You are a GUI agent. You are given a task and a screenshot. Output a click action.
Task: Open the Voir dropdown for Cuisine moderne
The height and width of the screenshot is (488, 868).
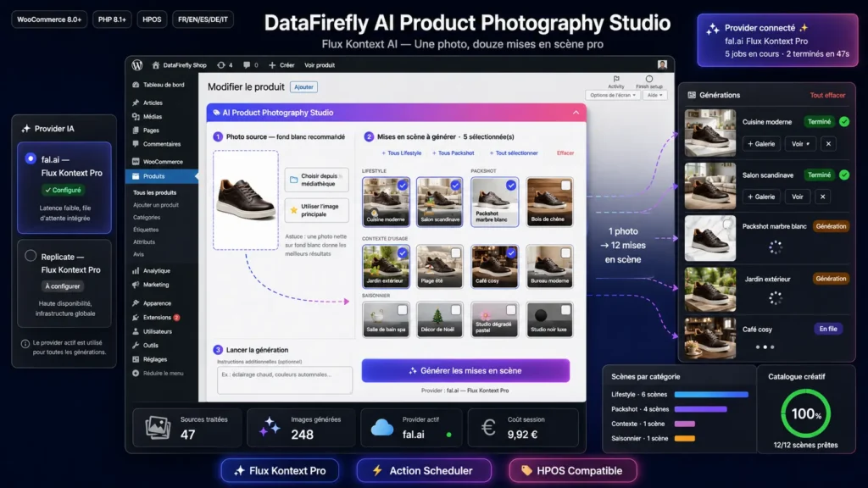point(800,144)
